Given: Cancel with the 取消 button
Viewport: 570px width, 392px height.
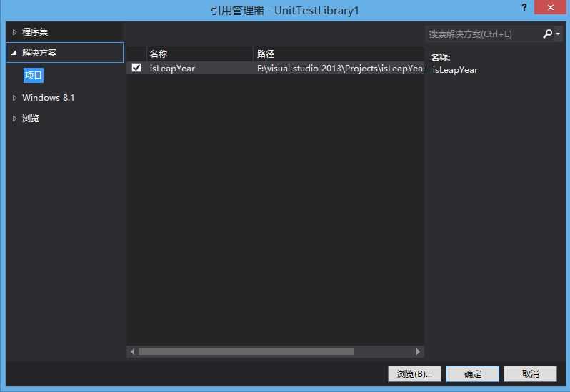Looking at the screenshot, I should point(531,374).
